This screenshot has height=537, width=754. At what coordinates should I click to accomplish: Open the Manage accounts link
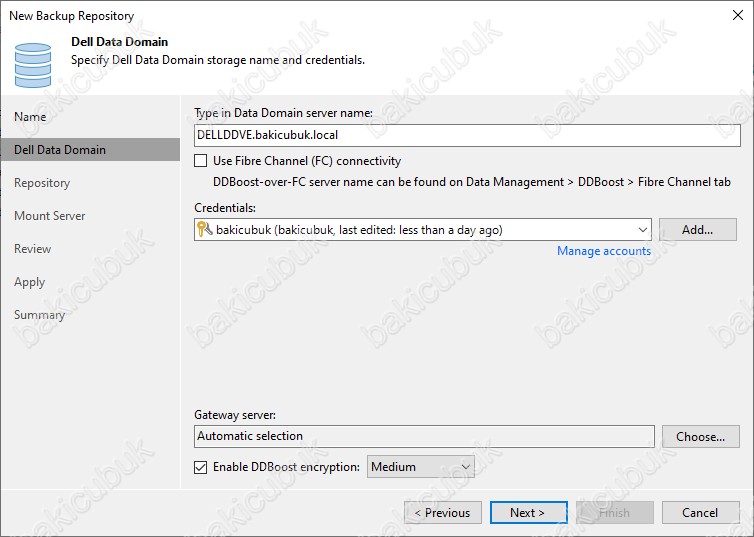point(604,251)
